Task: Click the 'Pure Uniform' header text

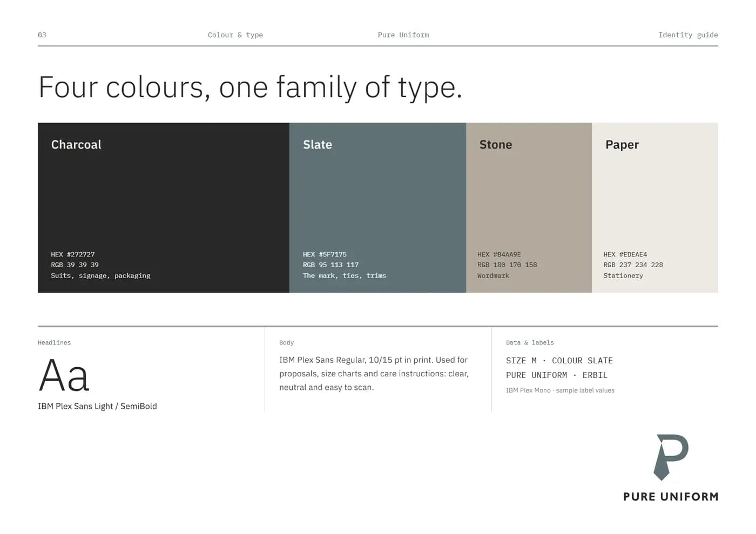Action: (x=403, y=35)
